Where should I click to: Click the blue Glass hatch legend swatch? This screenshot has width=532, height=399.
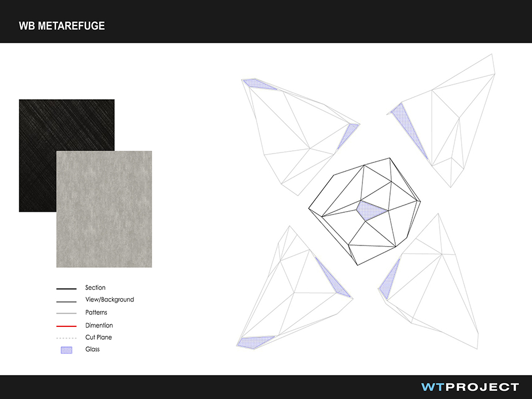[66, 350]
